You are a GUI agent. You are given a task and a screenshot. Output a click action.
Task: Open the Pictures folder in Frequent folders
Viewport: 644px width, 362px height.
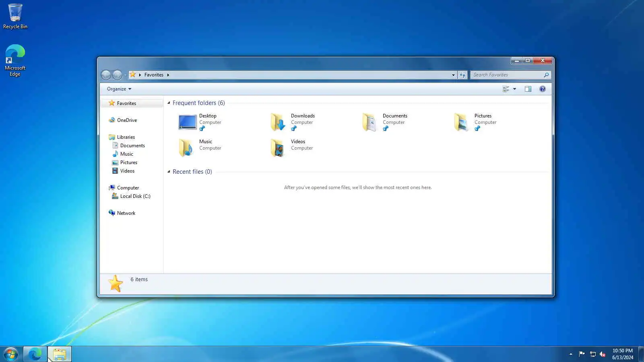click(461, 122)
